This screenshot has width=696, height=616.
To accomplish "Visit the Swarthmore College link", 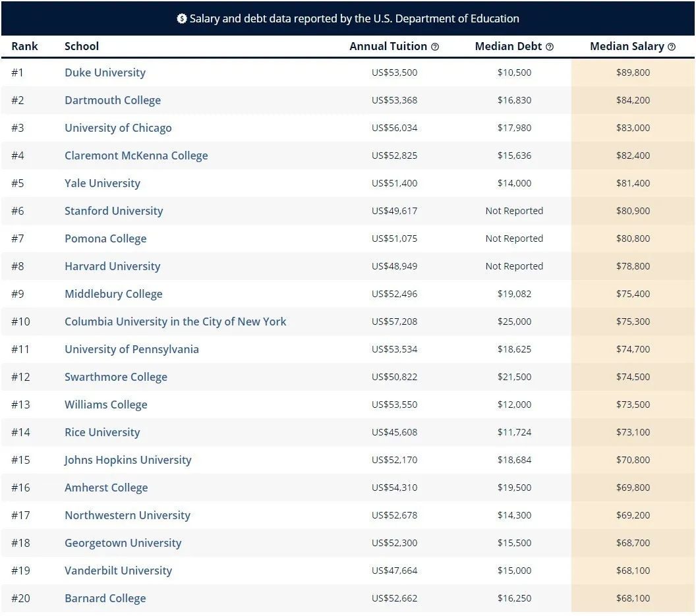I will [x=116, y=377].
